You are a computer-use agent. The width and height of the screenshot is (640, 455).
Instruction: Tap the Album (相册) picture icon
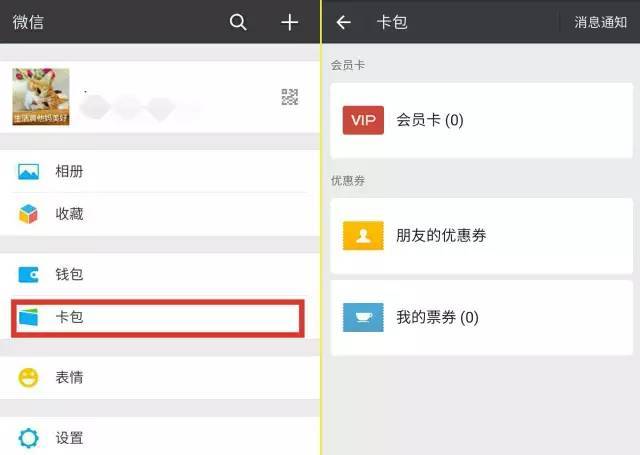coord(29,171)
